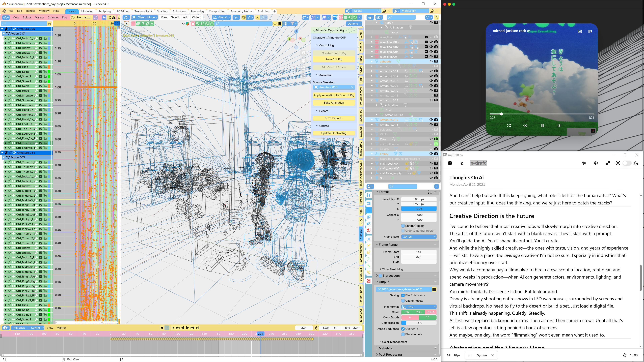Image resolution: width=644 pixels, height=362 pixels.
Task: Open the Render menu
Action: click(31, 11)
